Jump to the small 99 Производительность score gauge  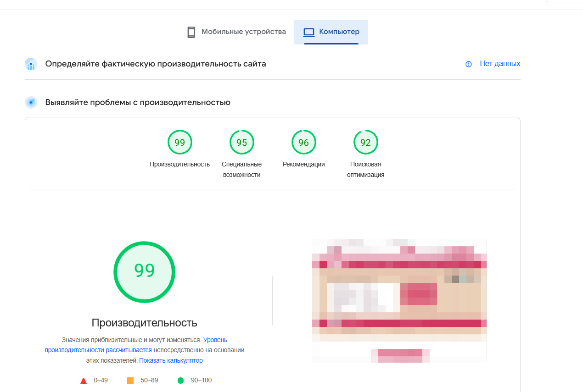179,143
